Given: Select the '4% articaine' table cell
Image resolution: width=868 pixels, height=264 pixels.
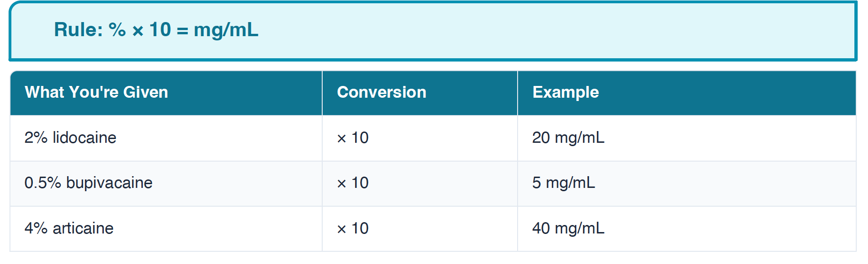Looking at the screenshot, I should click(69, 228).
